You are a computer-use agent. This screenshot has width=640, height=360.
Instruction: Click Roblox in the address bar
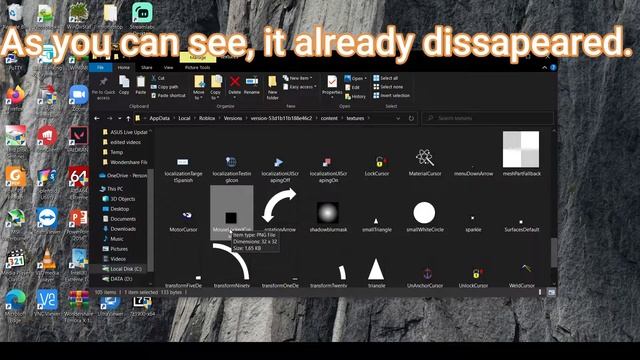click(207, 118)
